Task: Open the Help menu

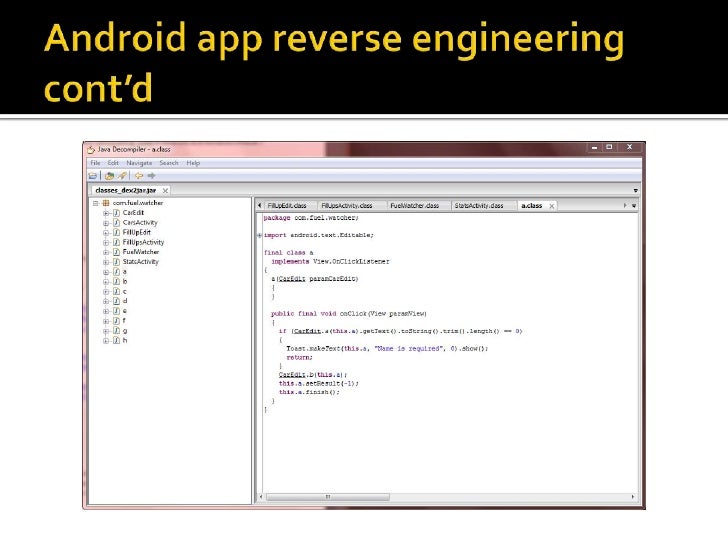Action: coord(193,163)
